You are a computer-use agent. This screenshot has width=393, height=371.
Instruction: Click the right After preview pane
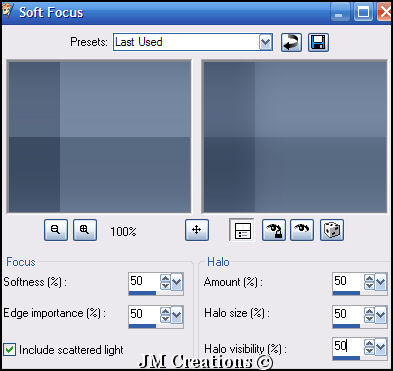tap(294, 136)
